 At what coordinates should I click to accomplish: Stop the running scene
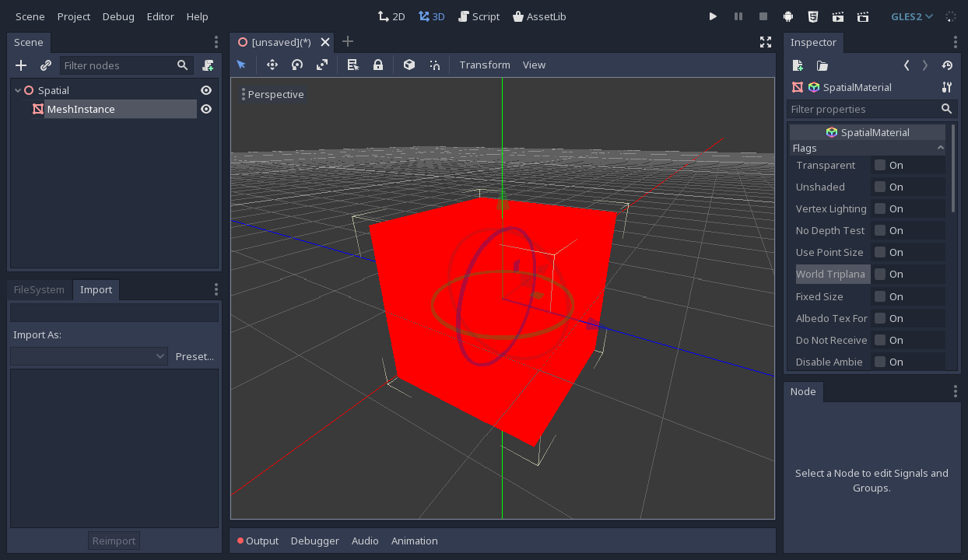tap(763, 16)
